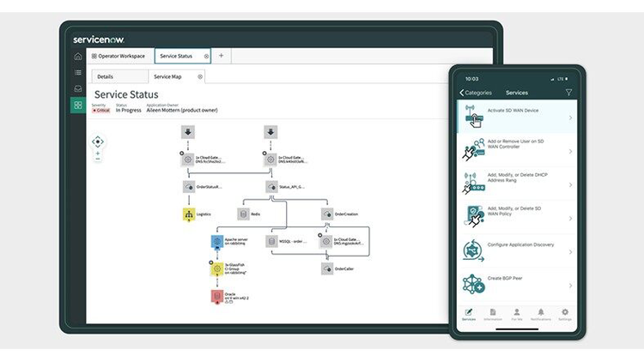Recenter the service map with the pan control
This screenshot has height=362, width=644.
(x=98, y=142)
